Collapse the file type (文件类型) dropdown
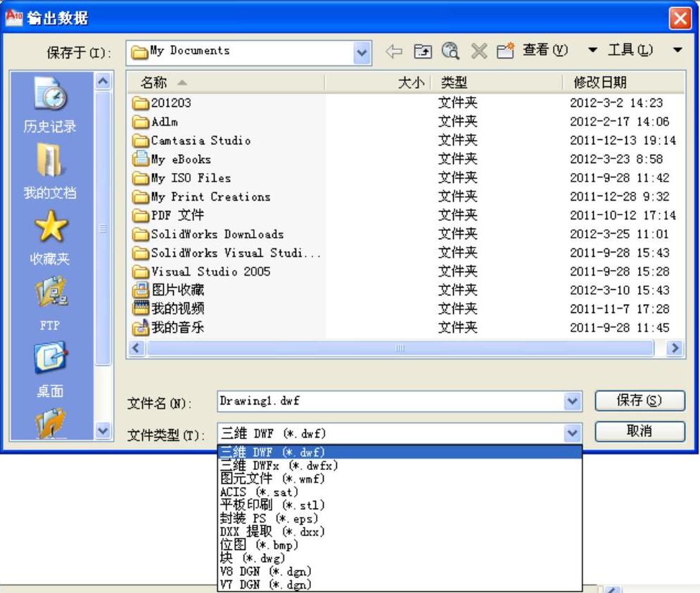This screenshot has height=593, width=700. coord(573,433)
